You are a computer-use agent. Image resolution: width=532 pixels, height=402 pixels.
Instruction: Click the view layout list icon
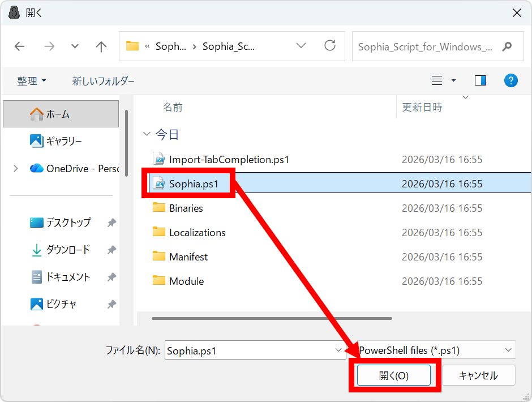click(x=437, y=80)
